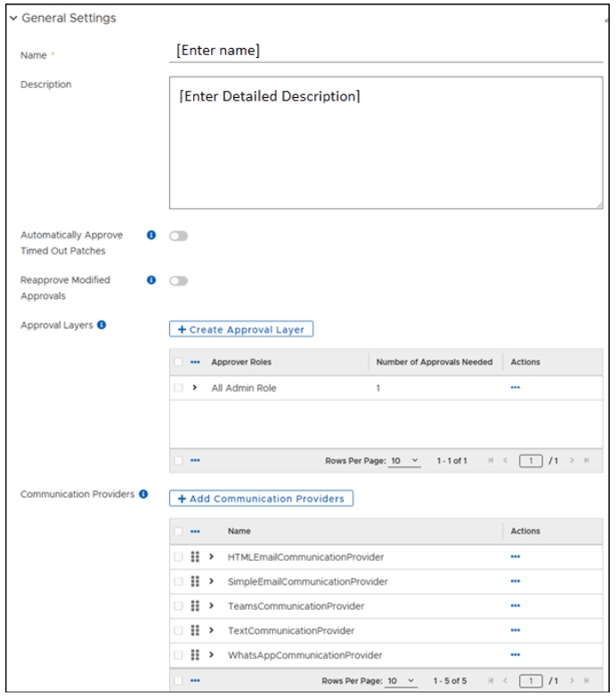Open actions menu for WhatsAppCommunicationProvider row

(515, 655)
